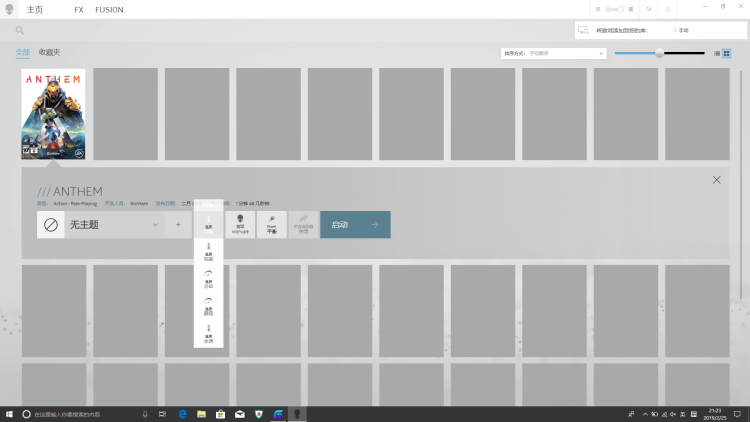Close the ANTHEM details panel
Image resolution: width=750 pixels, height=422 pixels.
point(717,180)
